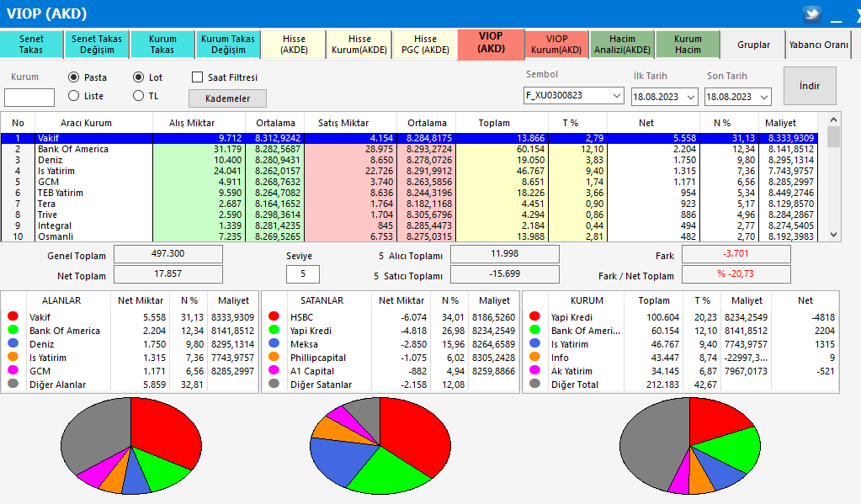The width and height of the screenshot is (861, 504).
Task: Go to the Gruplar tab
Action: coord(753,45)
